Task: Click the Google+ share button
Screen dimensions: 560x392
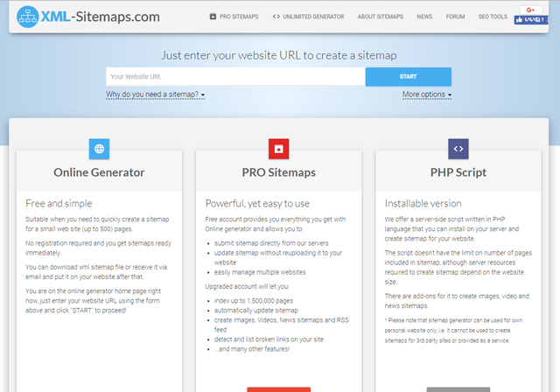Action: pos(531,10)
